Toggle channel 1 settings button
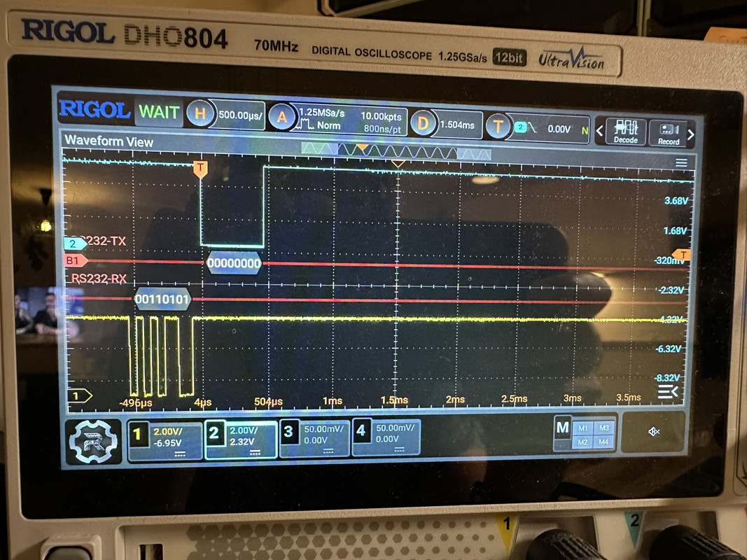The height and width of the screenshot is (560, 747). click(x=165, y=440)
